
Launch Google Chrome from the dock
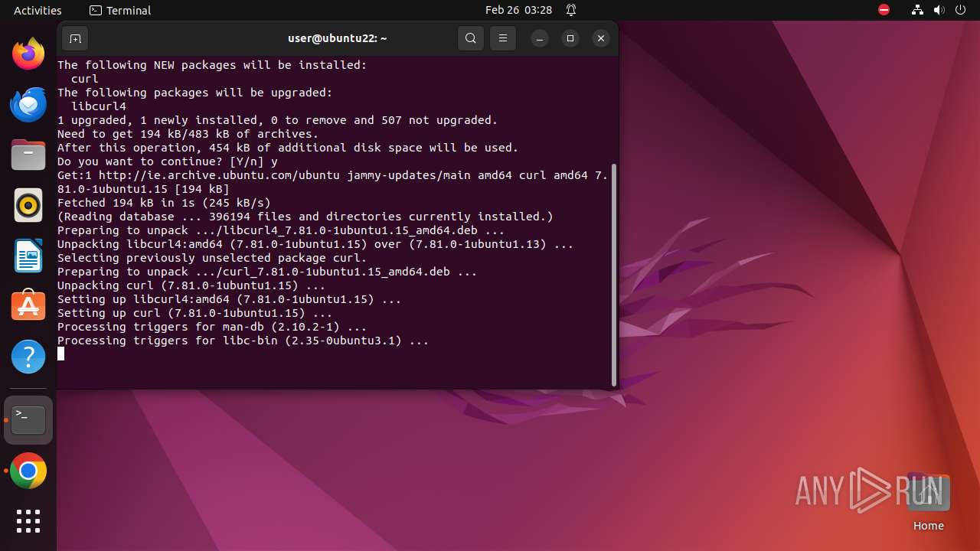pyautogui.click(x=28, y=471)
